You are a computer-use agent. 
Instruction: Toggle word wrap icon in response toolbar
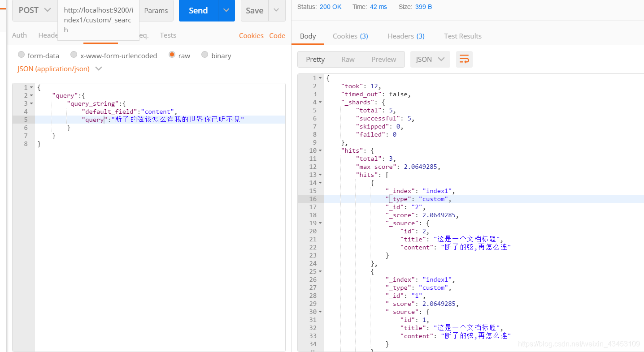[x=464, y=59]
